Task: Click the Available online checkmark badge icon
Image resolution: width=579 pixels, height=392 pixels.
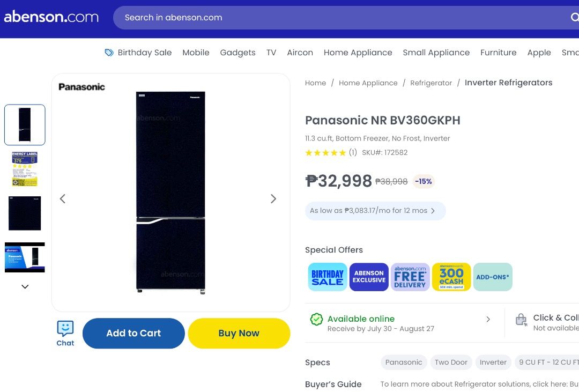Action: [316, 319]
